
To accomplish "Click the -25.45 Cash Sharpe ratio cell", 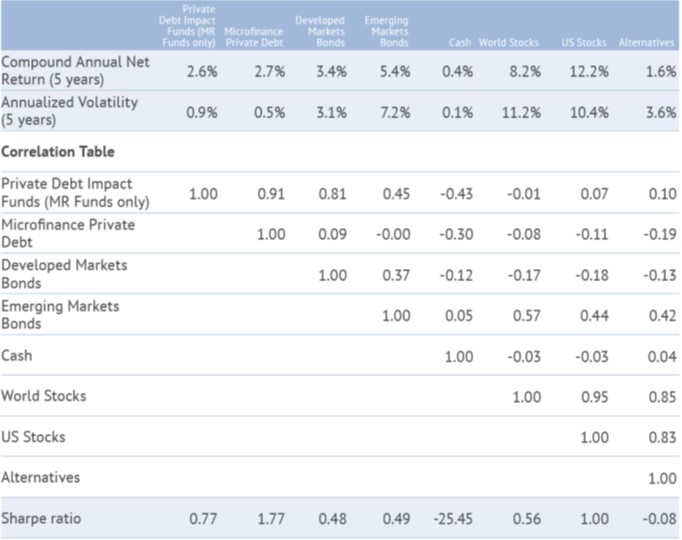I will (x=452, y=518).
